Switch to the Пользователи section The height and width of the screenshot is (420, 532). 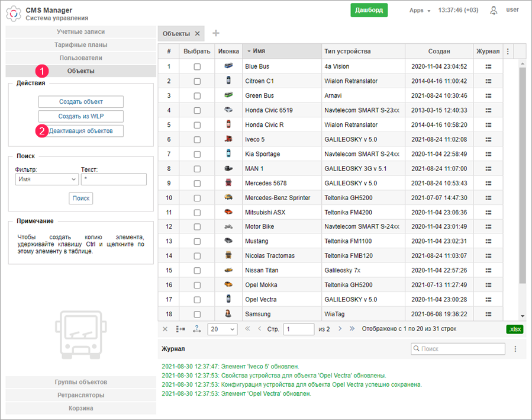(x=81, y=58)
